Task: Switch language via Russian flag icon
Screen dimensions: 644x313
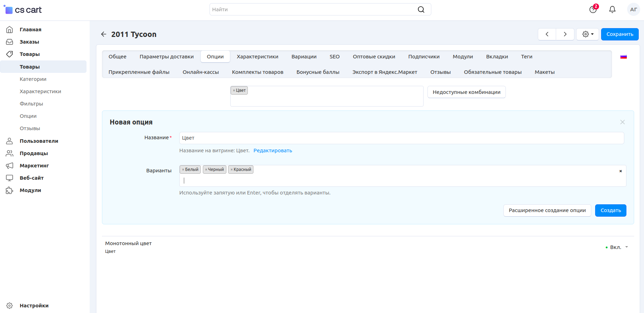Action: pos(623,57)
